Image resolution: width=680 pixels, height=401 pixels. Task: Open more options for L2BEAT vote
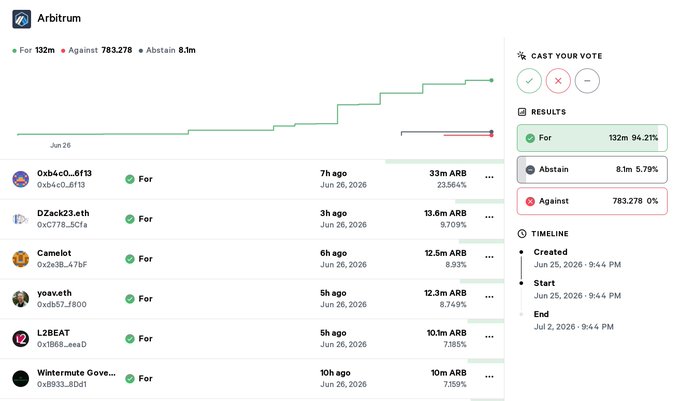[x=489, y=337]
